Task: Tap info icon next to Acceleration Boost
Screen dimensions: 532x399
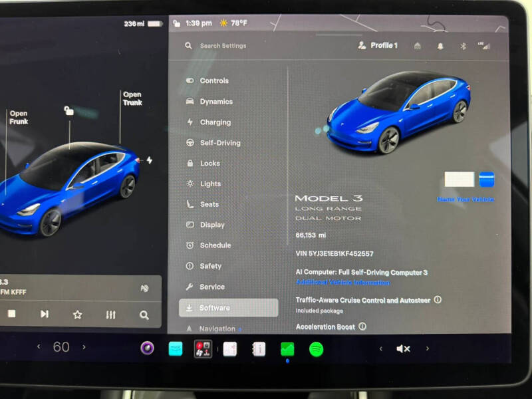Action: pos(362,327)
